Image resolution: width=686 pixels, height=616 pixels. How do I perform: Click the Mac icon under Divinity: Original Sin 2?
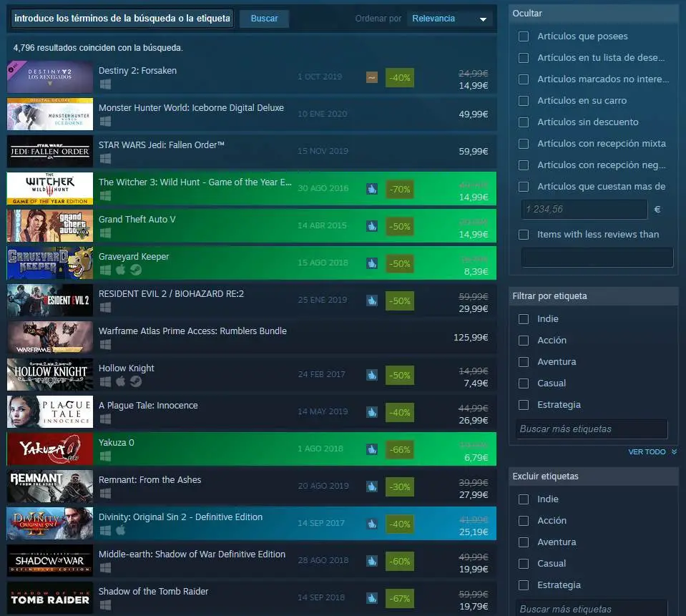coord(121,530)
